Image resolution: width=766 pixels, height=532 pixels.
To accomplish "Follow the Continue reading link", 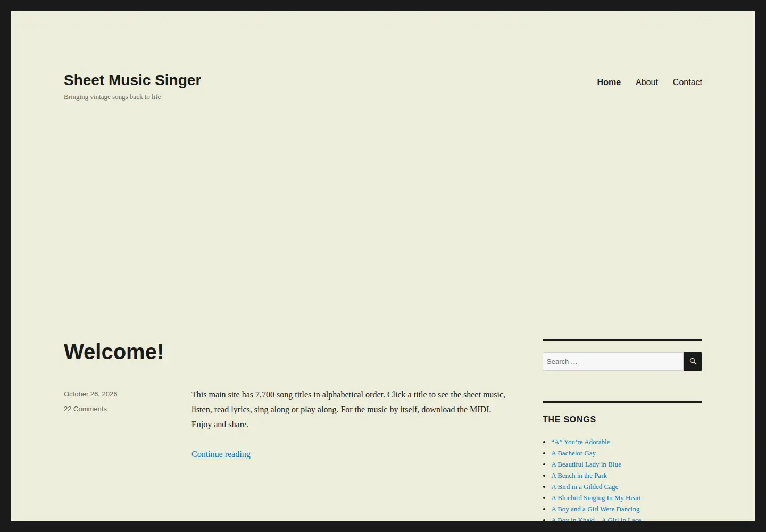I will (x=221, y=454).
